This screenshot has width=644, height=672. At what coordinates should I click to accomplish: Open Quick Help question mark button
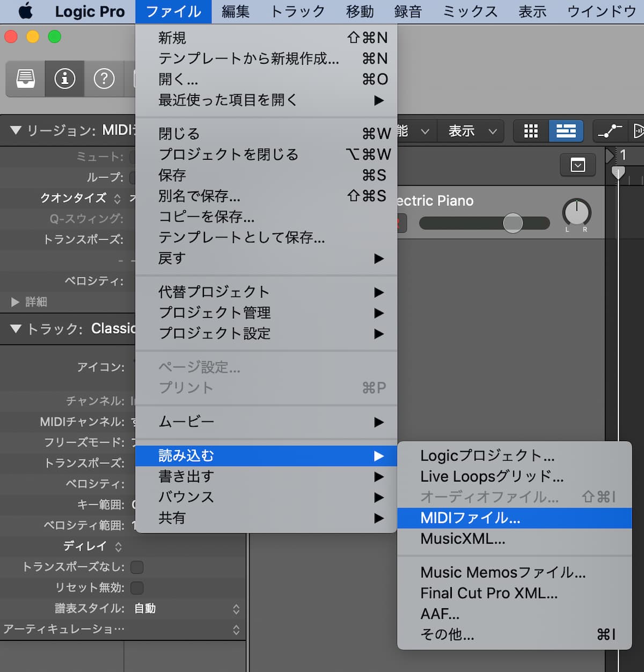pyautogui.click(x=104, y=79)
